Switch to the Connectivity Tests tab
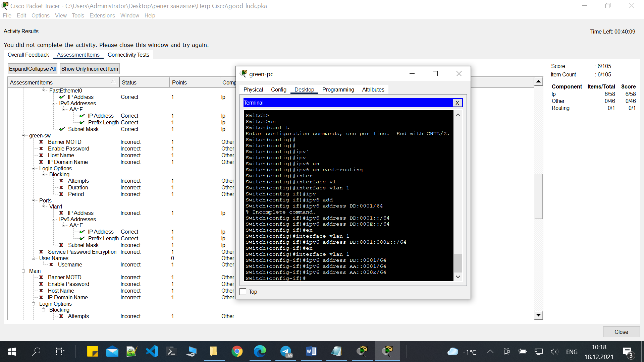 (x=128, y=55)
